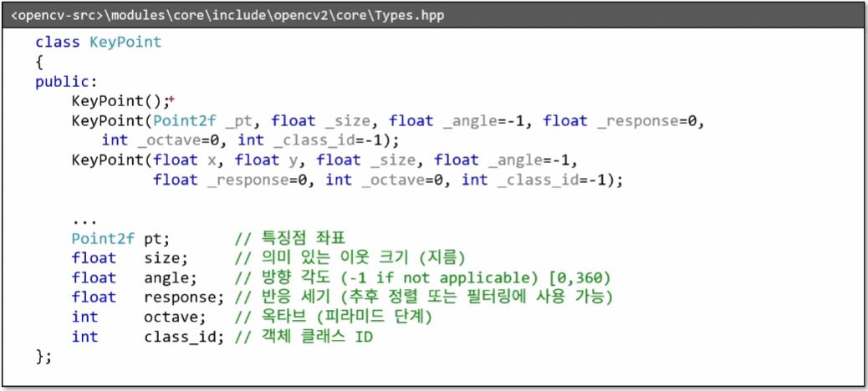Click the 'octave;' member variable

(x=175, y=317)
